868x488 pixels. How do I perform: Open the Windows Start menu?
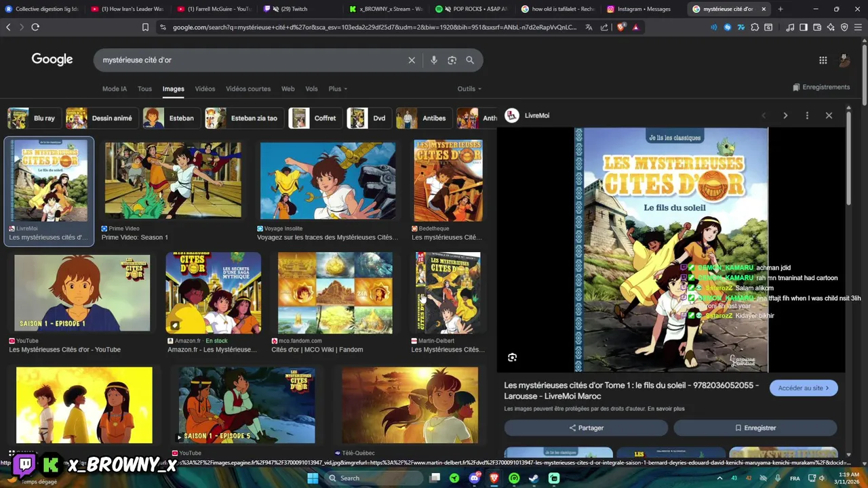[313, 478]
